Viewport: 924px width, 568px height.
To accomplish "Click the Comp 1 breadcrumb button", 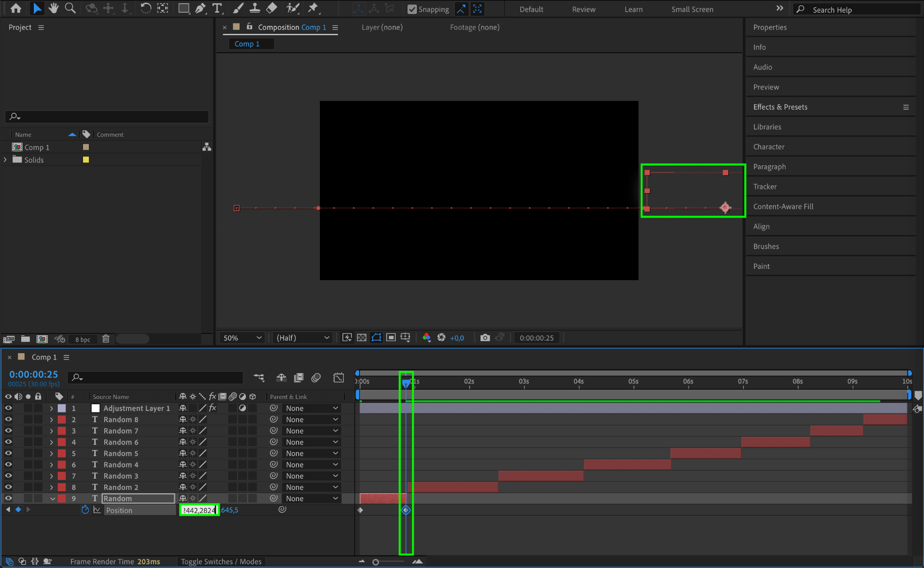I will point(247,44).
